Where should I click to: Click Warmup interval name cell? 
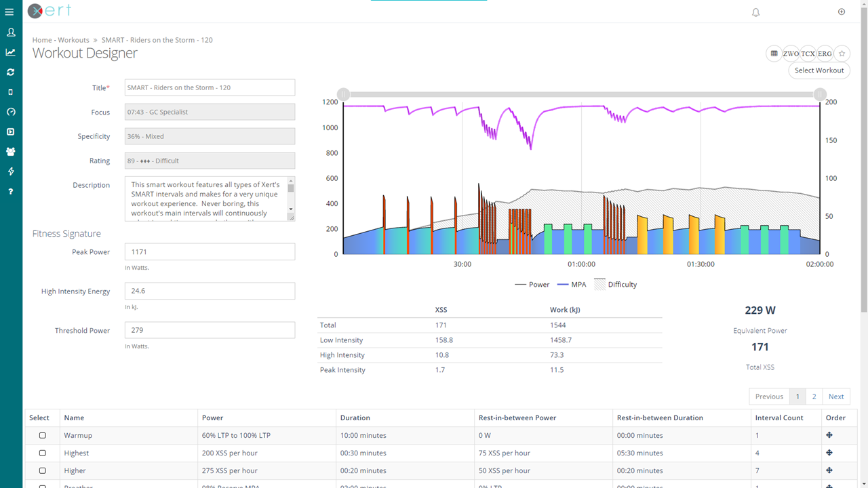click(x=130, y=435)
